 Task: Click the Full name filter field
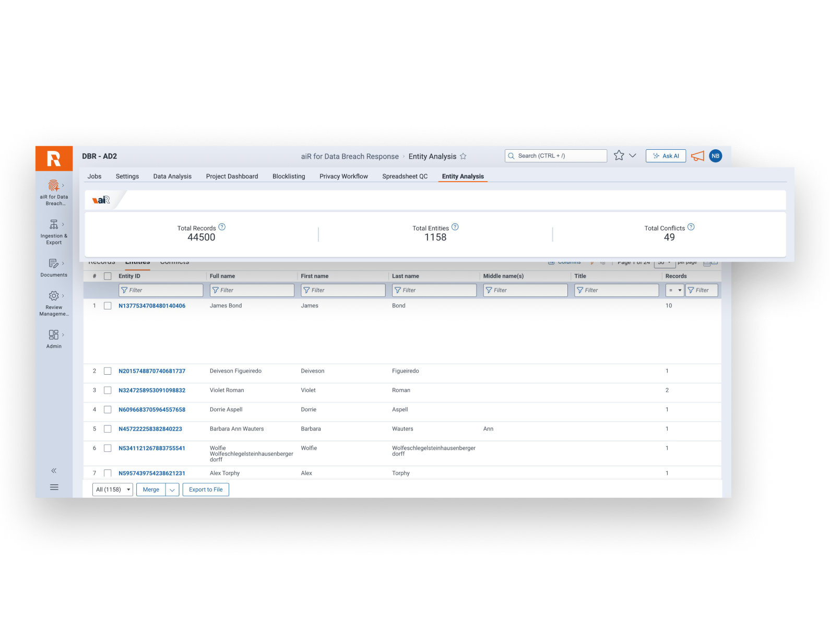252,290
